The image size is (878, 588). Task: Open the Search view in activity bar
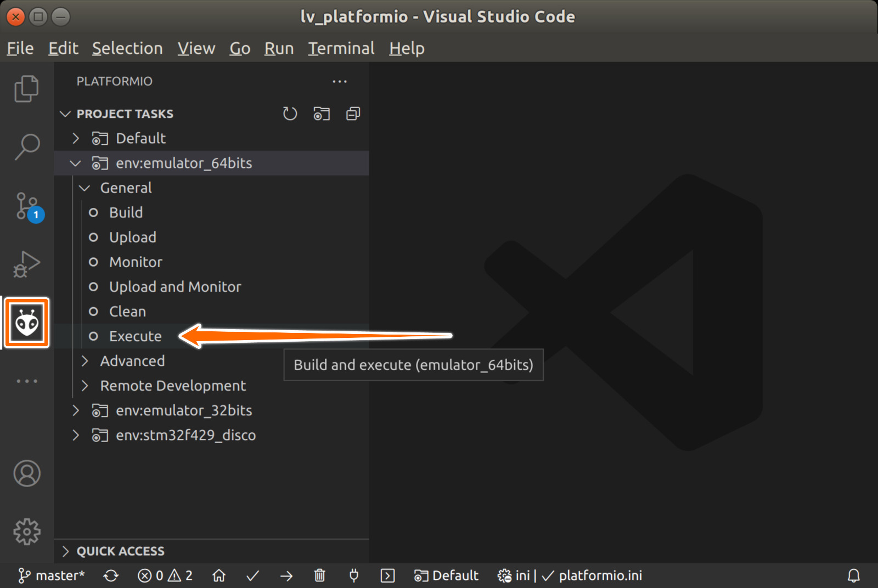pyautogui.click(x=26, y=147)
